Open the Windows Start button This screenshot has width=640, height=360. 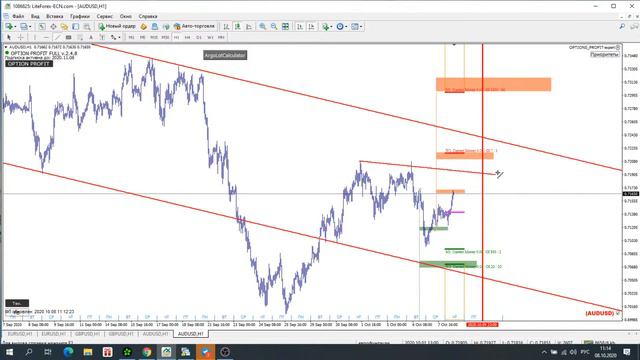pos(9,352)
